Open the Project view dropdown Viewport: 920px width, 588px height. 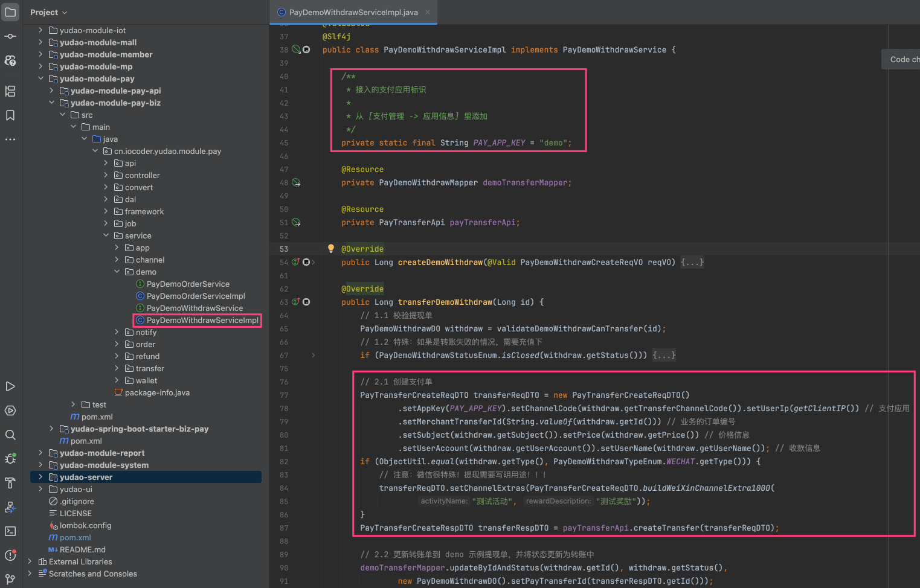pyautogui.click(x=49, y=12)
